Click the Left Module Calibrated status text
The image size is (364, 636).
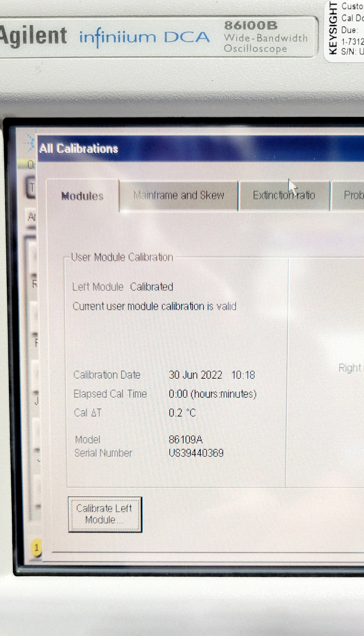(123, 287)
